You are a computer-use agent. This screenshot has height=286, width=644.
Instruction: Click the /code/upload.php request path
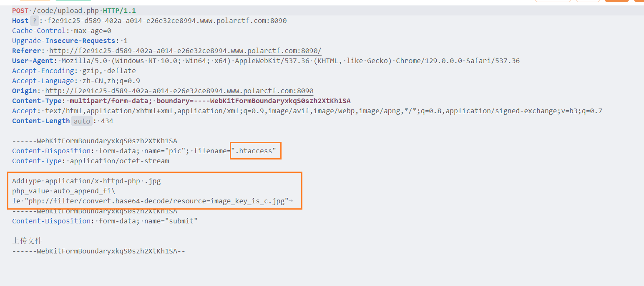click(66, 10)
